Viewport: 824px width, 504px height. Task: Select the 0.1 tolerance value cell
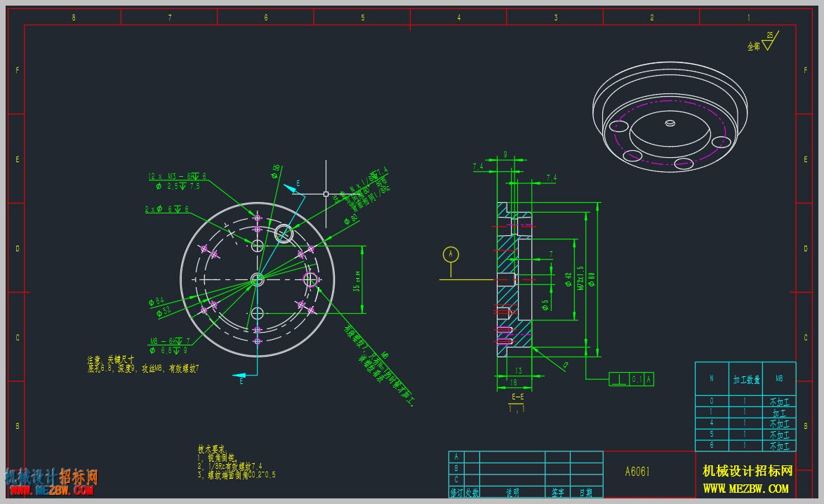click(637, 379)
